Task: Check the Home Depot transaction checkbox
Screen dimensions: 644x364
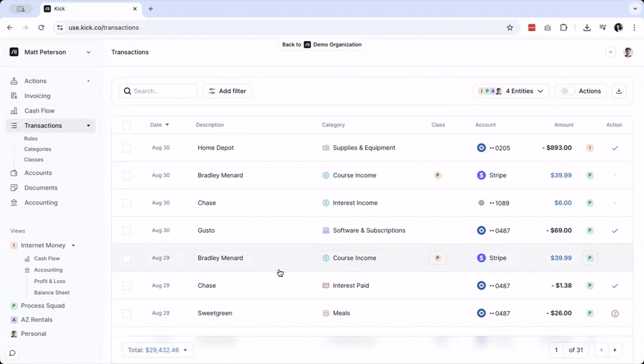Action: (x=126, y=148)
